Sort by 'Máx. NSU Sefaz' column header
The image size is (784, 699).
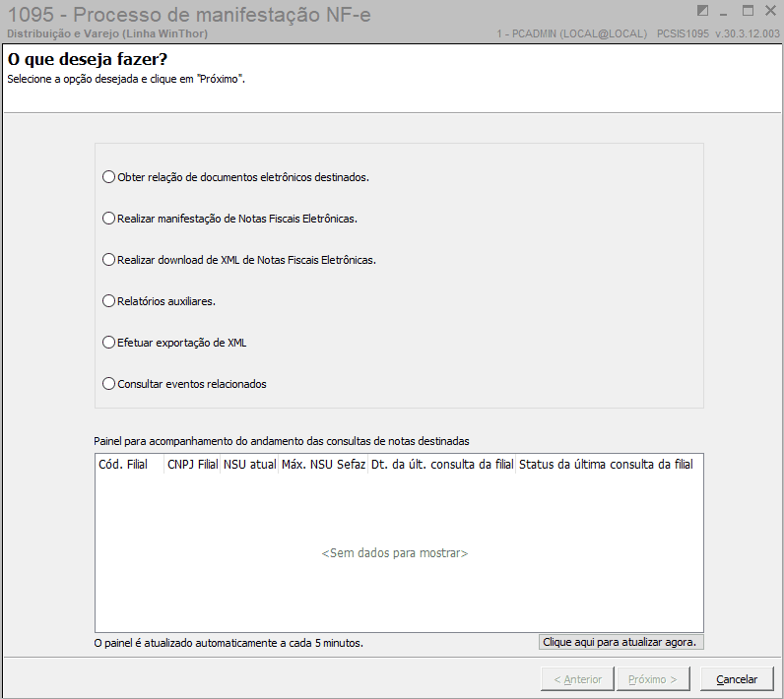point(323,464)
